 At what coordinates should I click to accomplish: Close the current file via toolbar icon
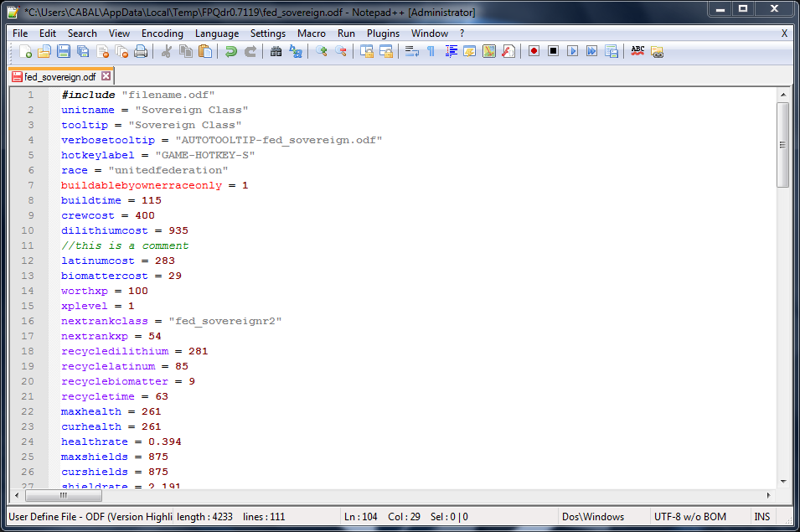(x=102, y=51)
